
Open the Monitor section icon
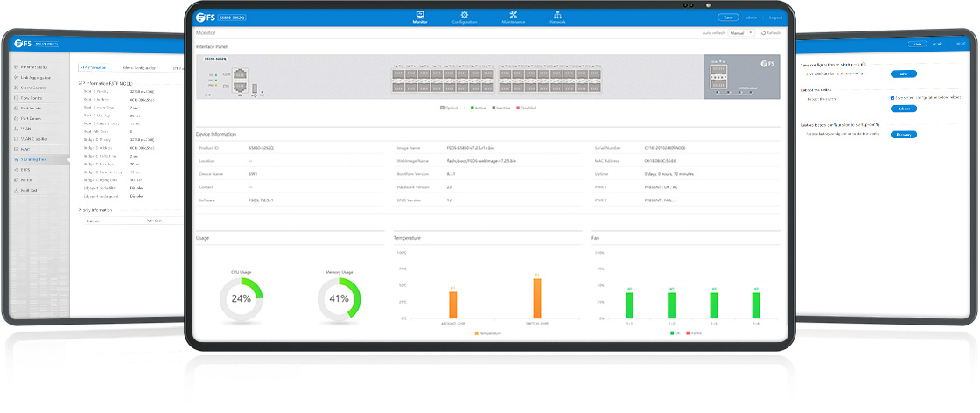coord(419,16)
